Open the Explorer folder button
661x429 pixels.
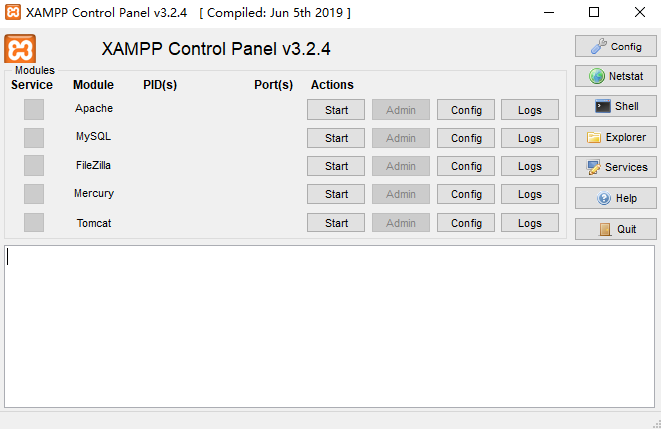coord(615,137)
